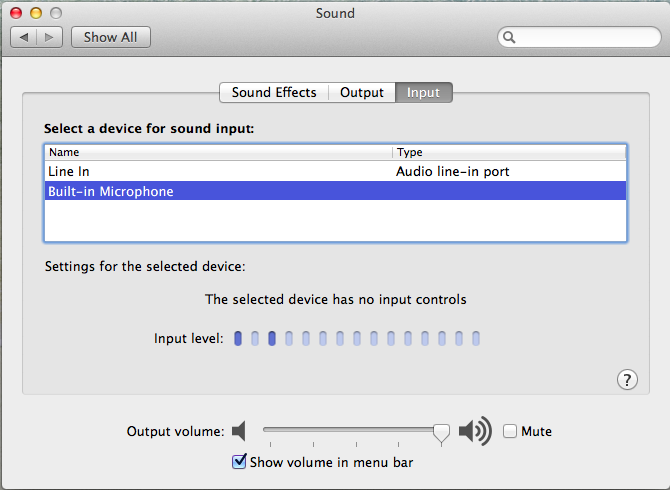Viewport: 670px width, 490px height.
Task: Click the loud volume speaker icon
Action: pos(475,431)
